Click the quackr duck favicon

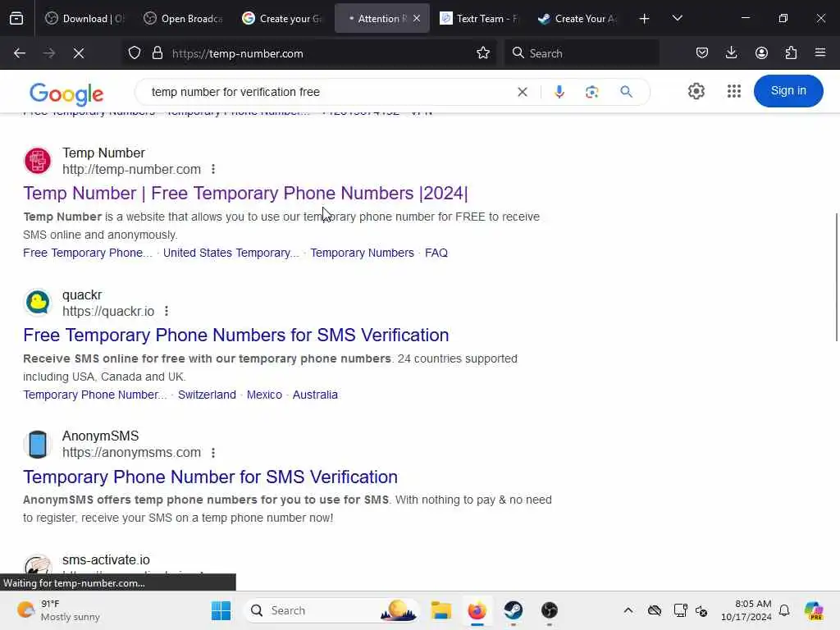(x=38, y=303)
